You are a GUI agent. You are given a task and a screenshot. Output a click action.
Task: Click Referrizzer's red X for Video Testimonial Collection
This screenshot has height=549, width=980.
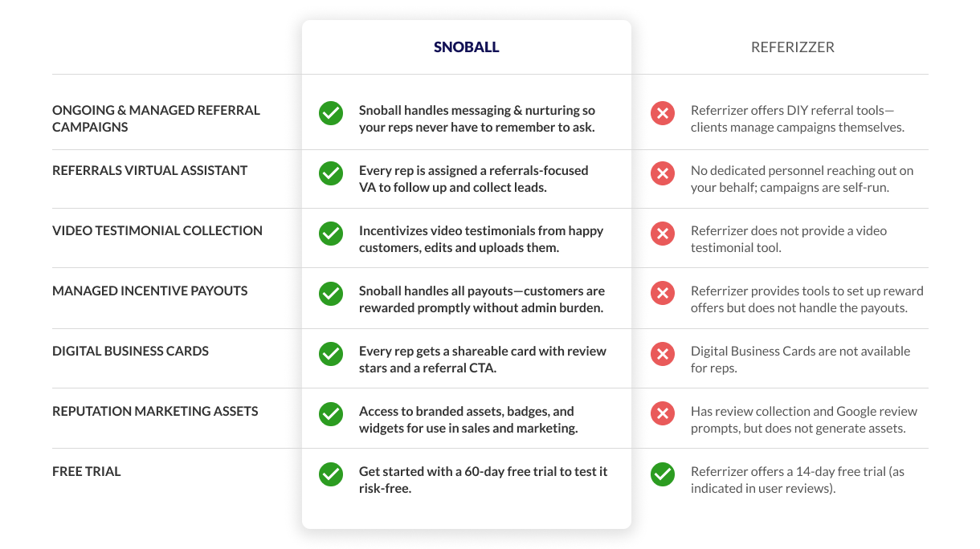[663, 234]
